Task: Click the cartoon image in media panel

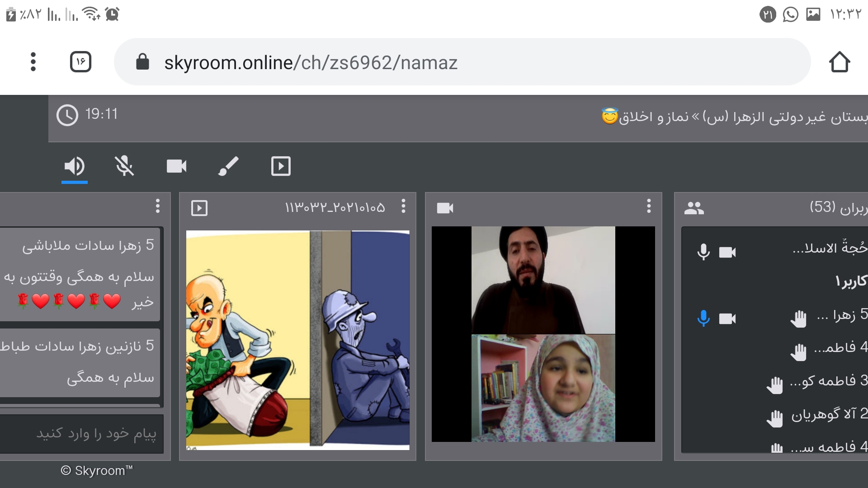Action: pyautogui.click(x=297, y=340)
